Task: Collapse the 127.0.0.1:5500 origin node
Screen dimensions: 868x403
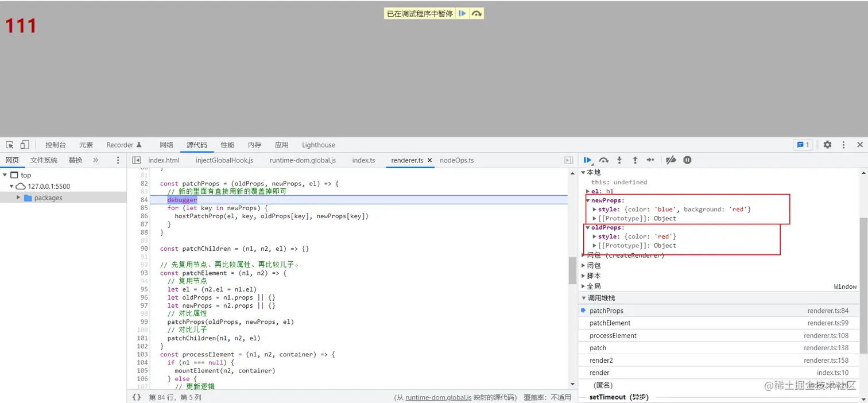Action: coord(11,187)
